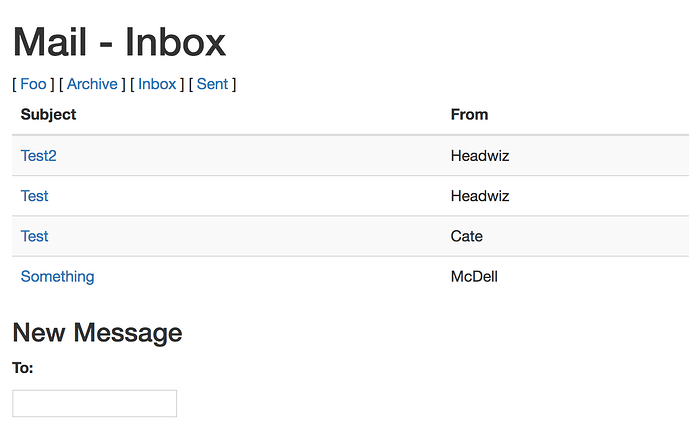Click the New Message heading
This screenshot has height=422, width=689.
(x=97, y=332)
